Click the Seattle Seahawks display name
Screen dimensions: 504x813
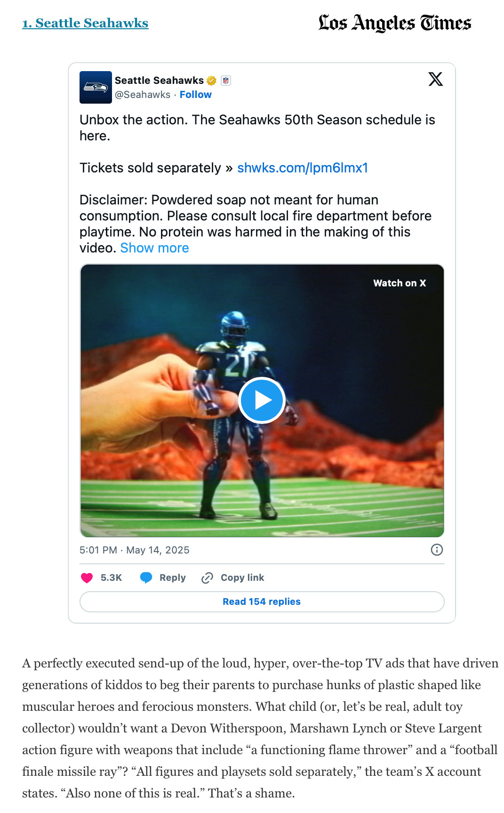point(159,81)
